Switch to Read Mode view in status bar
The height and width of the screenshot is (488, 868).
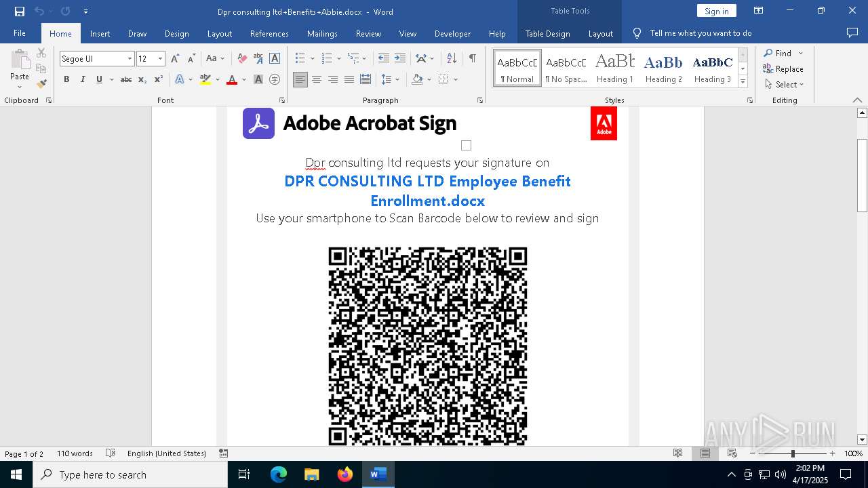[677, 453]
